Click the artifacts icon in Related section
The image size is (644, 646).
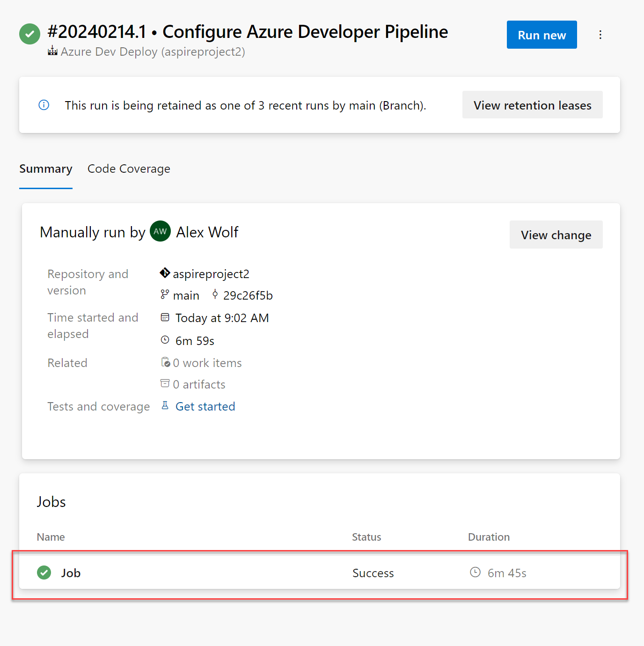pos(165,383)
